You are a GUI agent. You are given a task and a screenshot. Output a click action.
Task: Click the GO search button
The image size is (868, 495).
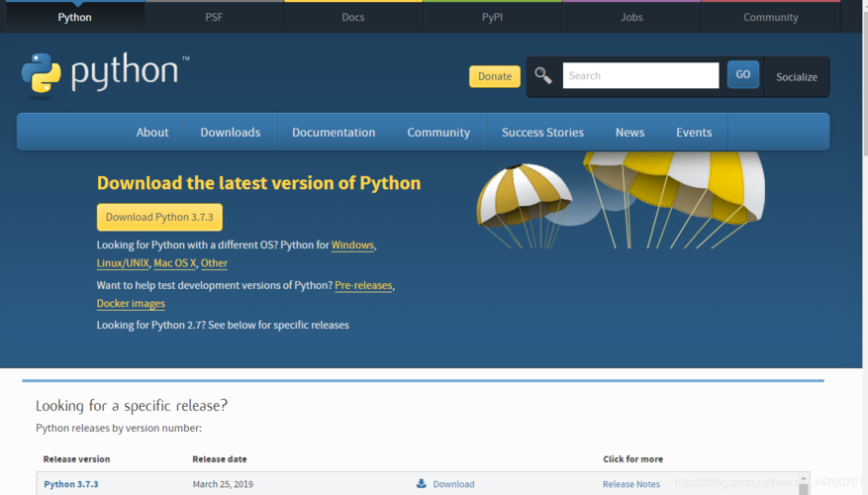[743, 75]
